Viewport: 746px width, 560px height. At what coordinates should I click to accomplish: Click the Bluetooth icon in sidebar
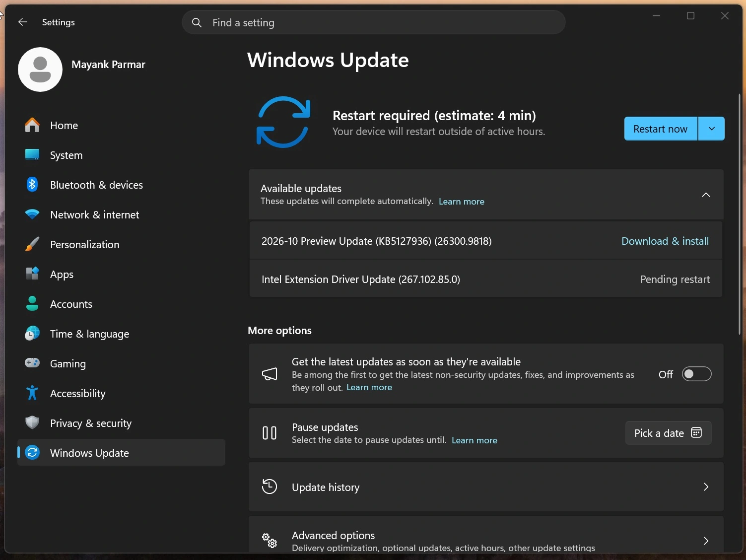click(32, 185)
